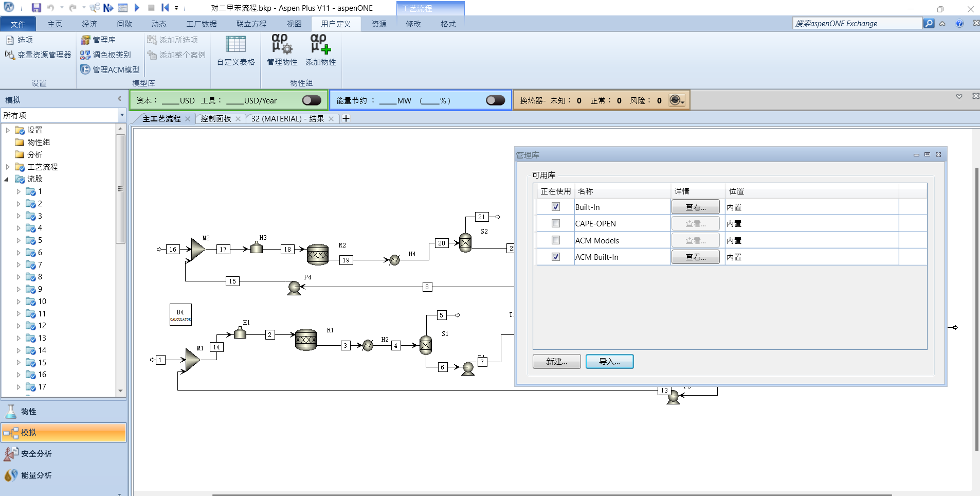Image resolution: width=980 pixels, height=496 pixels.
Task: Select the P4 pump block on the flowsheet
Action: (x=294, y=288)
